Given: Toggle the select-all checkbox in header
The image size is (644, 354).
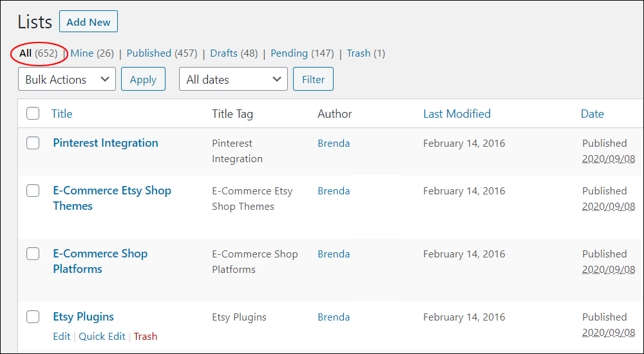Looking at the screenshot, I should (33, 113).
